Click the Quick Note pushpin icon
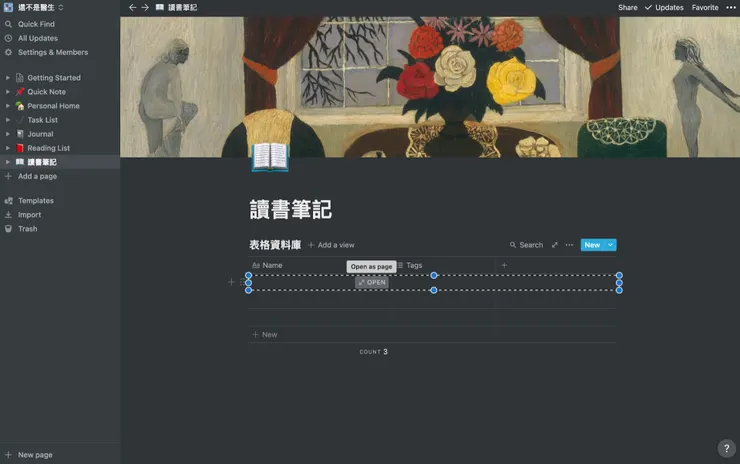 pos(20,92)
